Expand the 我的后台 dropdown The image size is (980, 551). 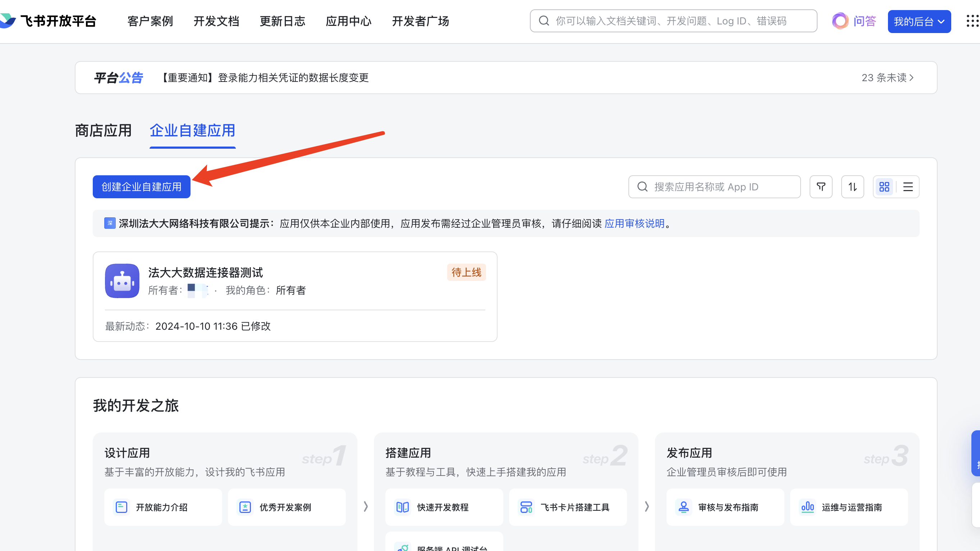919,22
